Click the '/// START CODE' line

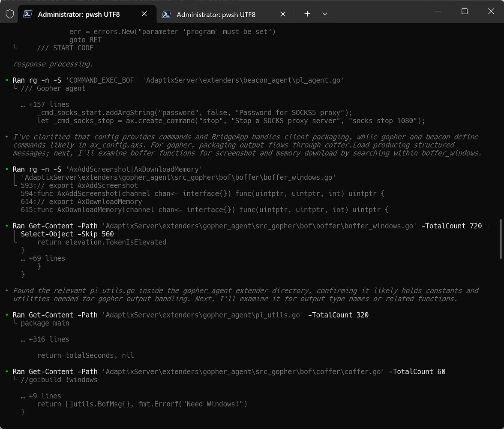coord(65,48)
